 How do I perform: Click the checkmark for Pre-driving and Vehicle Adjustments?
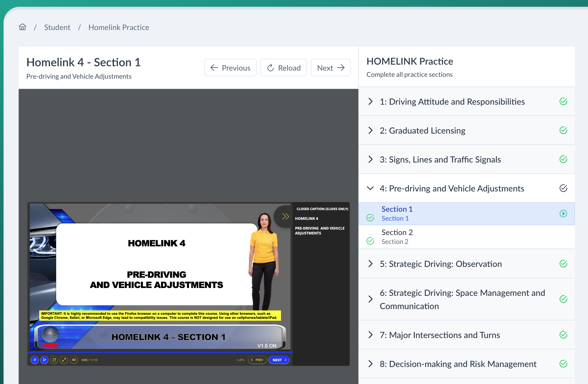[x=563, y=188]
